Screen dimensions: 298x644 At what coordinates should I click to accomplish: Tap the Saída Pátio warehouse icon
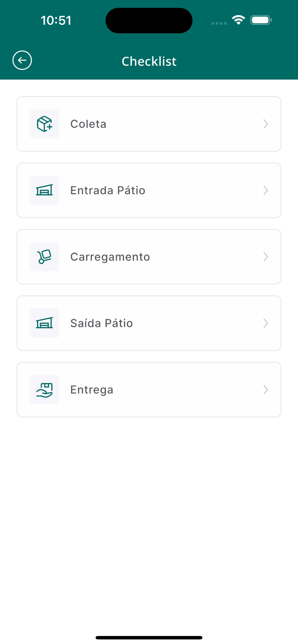(44, 323)
